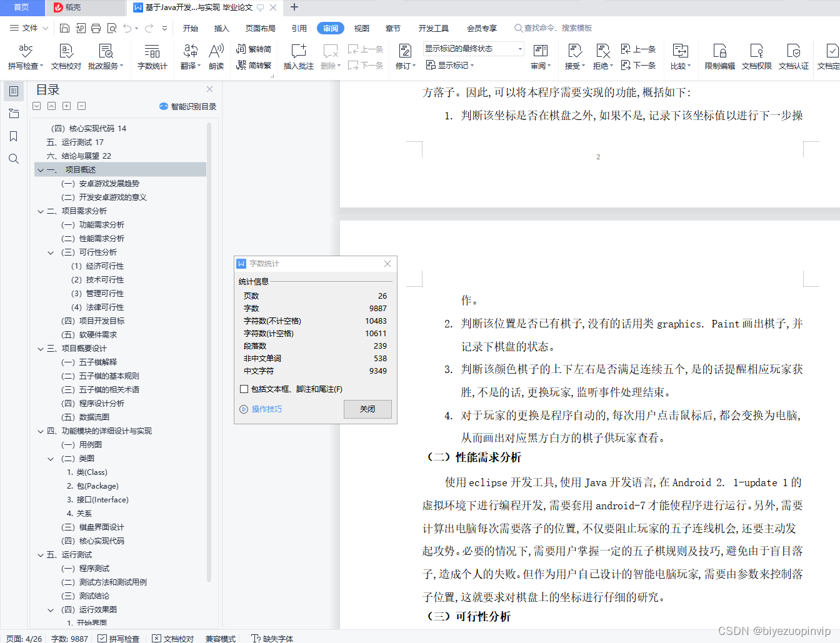Collapse 四、功能模块的详细设计与实现 node
This screenshot has width=840, height=643.
(41, 431)
